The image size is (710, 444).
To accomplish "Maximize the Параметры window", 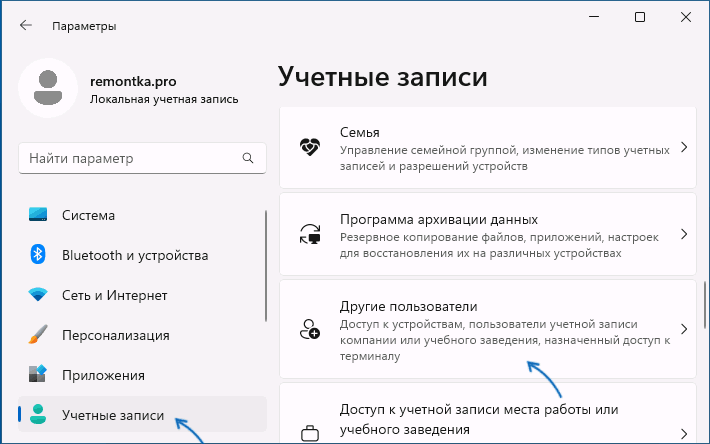I will (x=640, y=17).
